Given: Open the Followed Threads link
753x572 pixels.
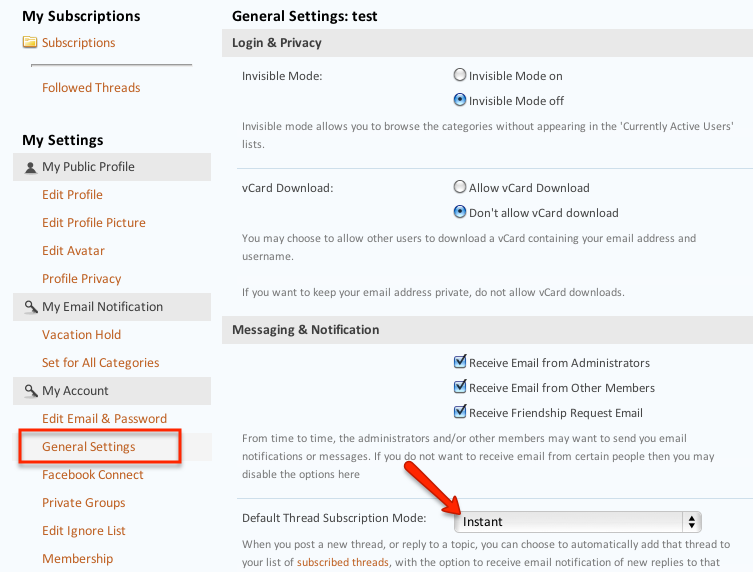Looking at the screenshot, I should tap(91, 88).
